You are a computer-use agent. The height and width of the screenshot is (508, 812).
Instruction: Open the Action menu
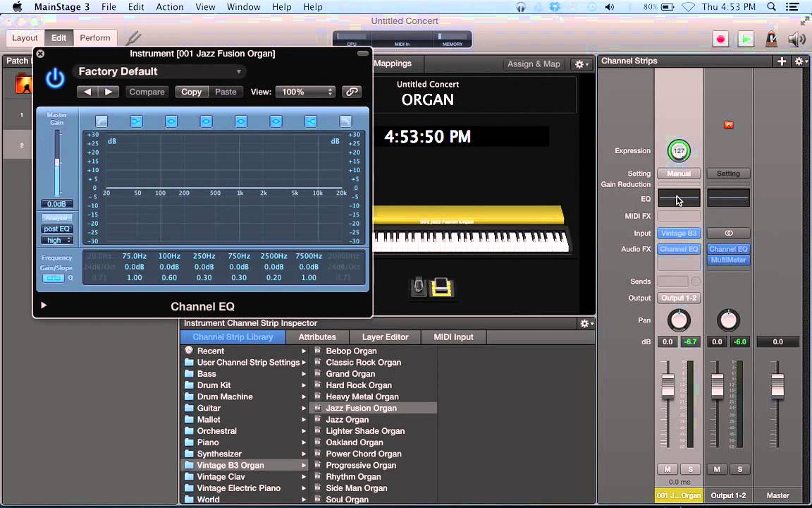(x=169, y=7)
